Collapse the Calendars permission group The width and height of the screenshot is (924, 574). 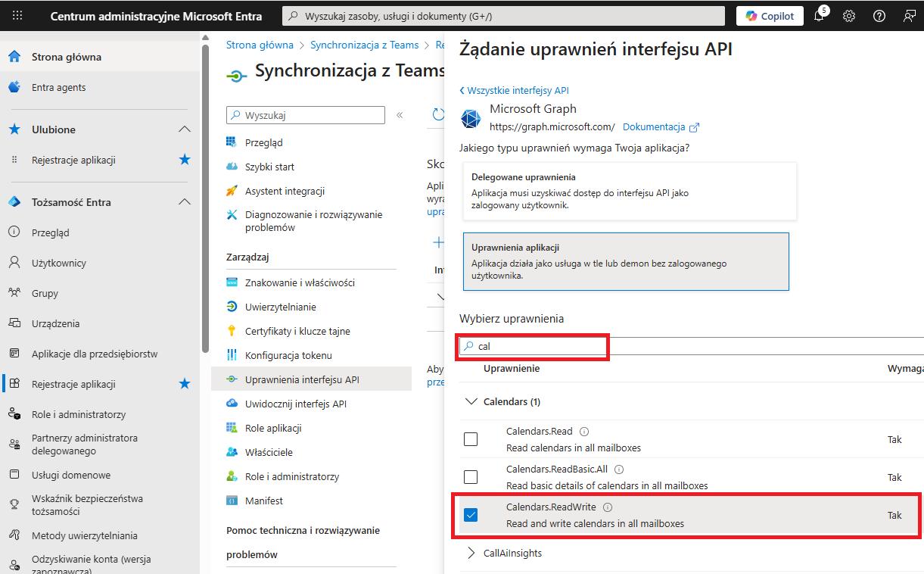coord(471,401)
